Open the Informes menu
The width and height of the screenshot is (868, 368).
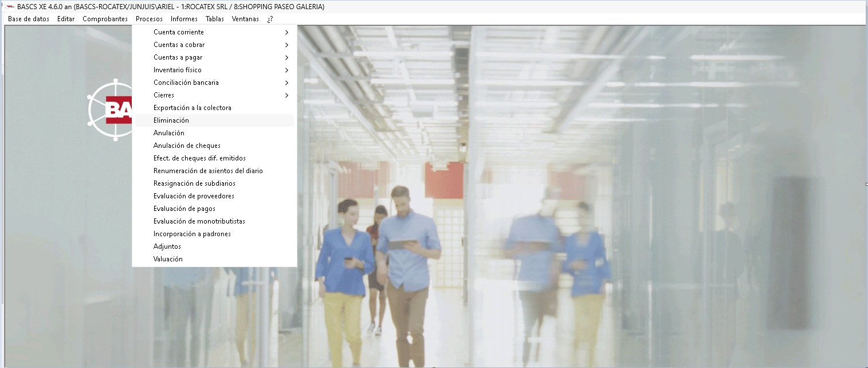pyautogui.click(x=184, y=19)
